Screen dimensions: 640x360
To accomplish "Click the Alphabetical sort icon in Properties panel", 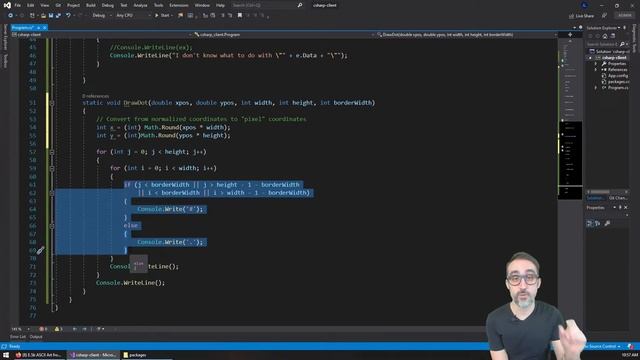I will pyautogui.click(x=598, y=223).
